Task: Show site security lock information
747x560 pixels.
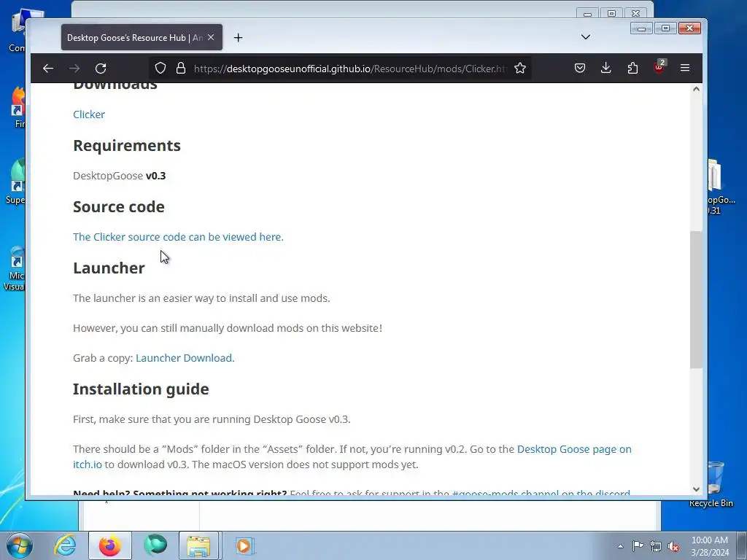Action: 181,69
